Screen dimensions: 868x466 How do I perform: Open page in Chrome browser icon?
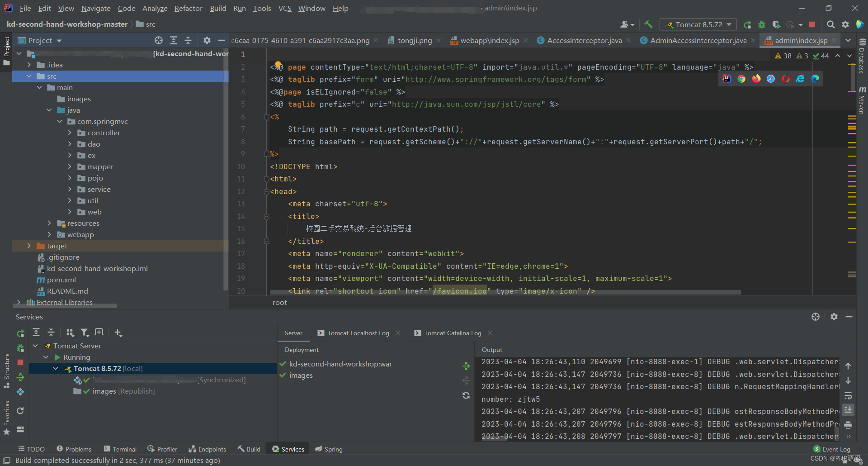point(741,79)
